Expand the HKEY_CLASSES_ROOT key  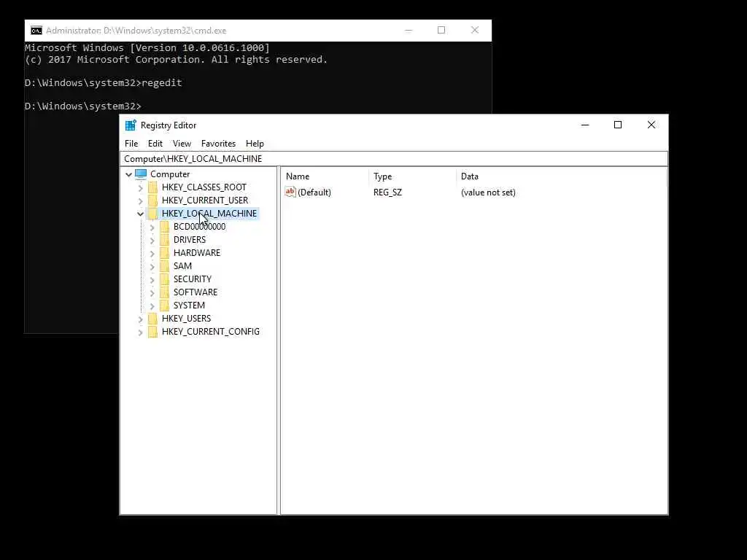coord(141,187)
